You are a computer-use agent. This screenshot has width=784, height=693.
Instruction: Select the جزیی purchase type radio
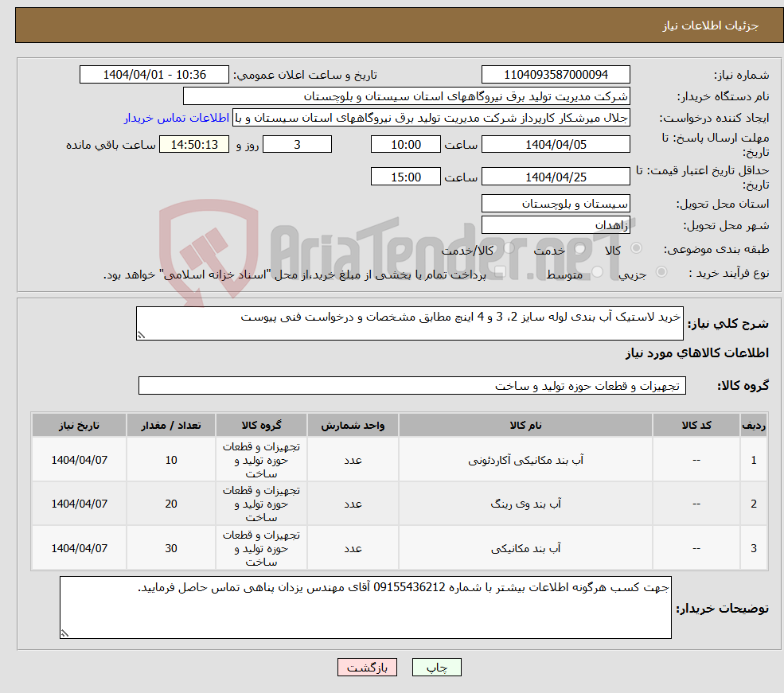point(661,272)
